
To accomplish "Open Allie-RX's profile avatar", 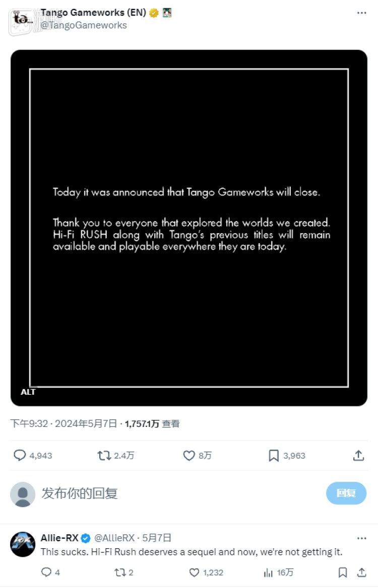I will tap(23, 545).
